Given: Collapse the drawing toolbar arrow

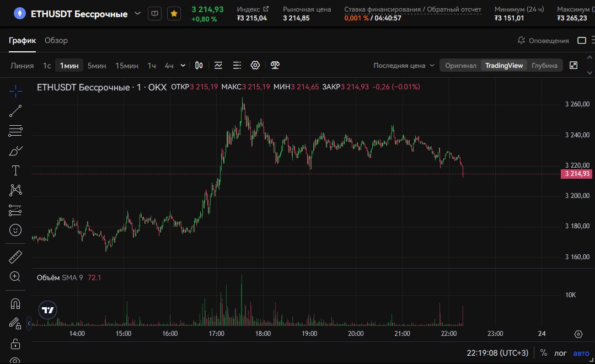Looking at the screenshot, I should (x=29, y=323).
